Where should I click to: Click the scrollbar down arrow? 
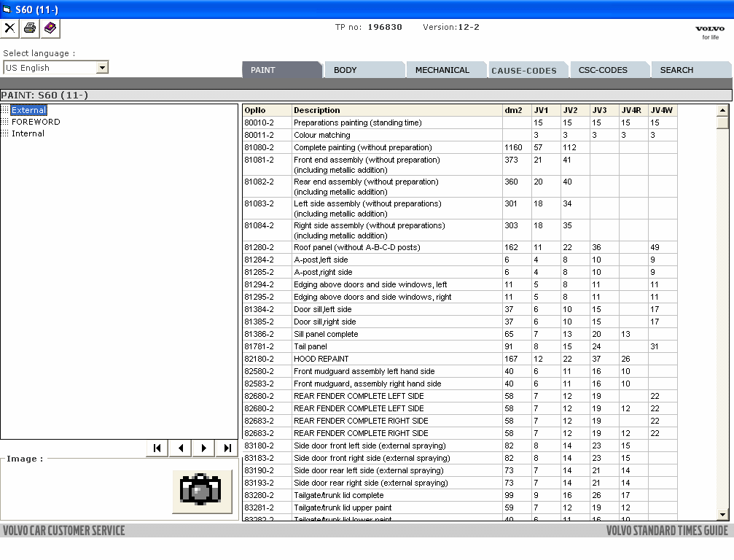click(722, 514)
